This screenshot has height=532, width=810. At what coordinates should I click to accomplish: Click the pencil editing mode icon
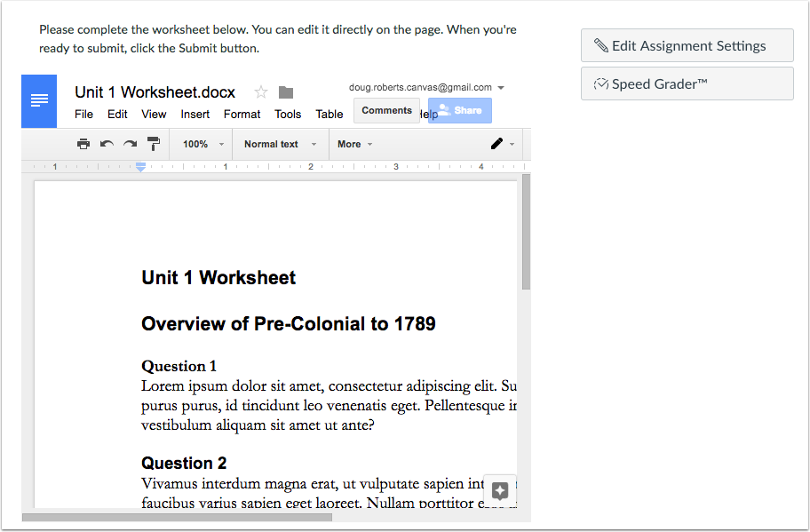click(x=496, y=144)
